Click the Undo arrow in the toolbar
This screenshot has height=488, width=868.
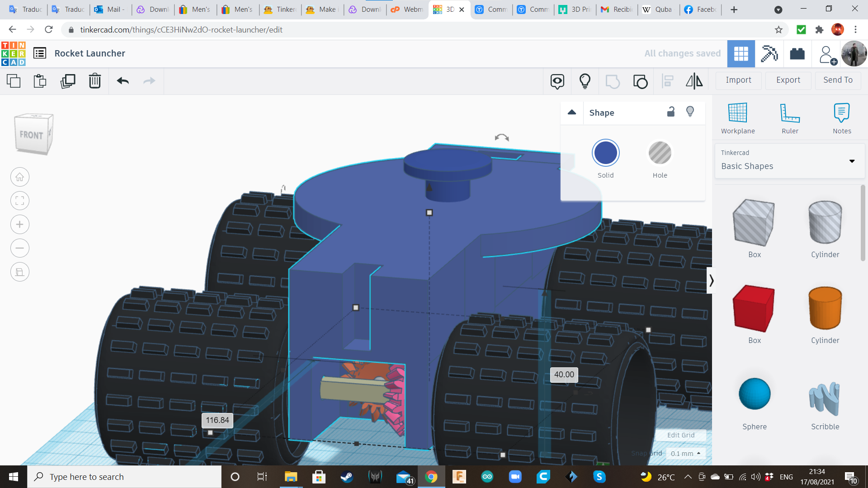coord(123,81)
